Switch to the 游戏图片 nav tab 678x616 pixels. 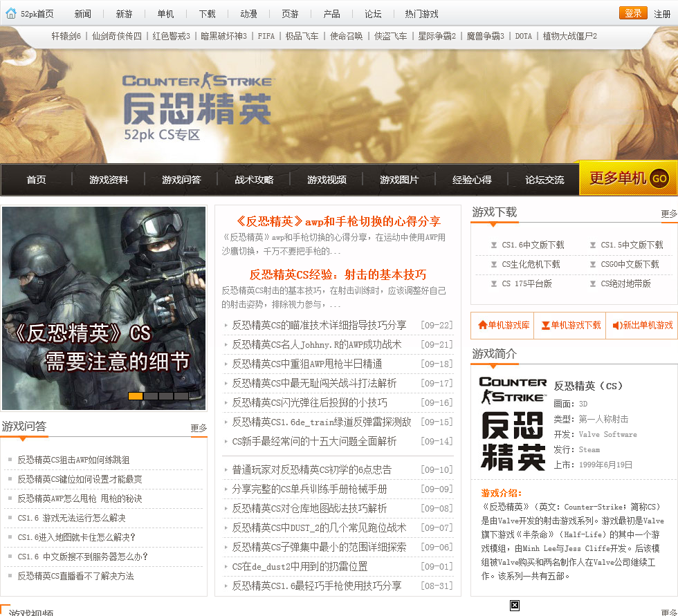[x=400, y=180]
